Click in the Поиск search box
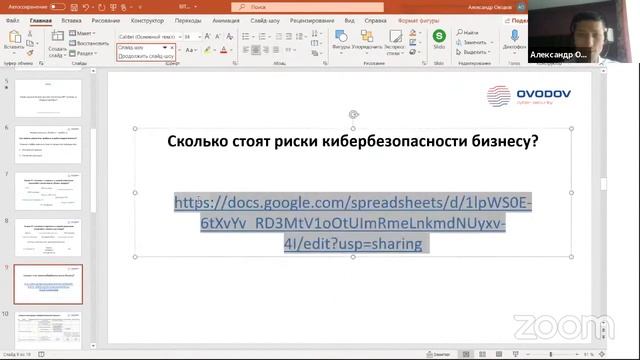The image size is (640, 360). [307, 7]
